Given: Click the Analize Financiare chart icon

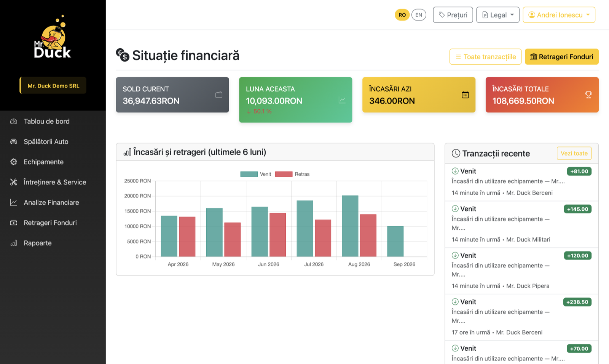Looking at the screenshot, I should (x=14, y=202).
